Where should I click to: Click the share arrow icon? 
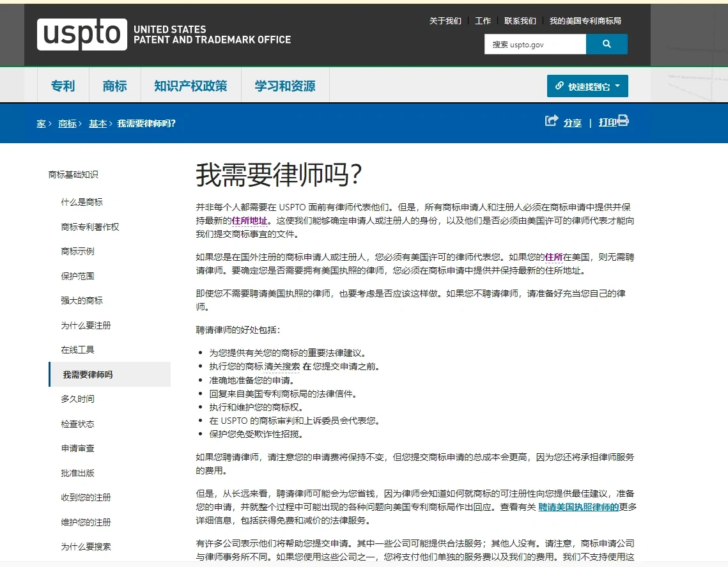[x=552, y=121]
